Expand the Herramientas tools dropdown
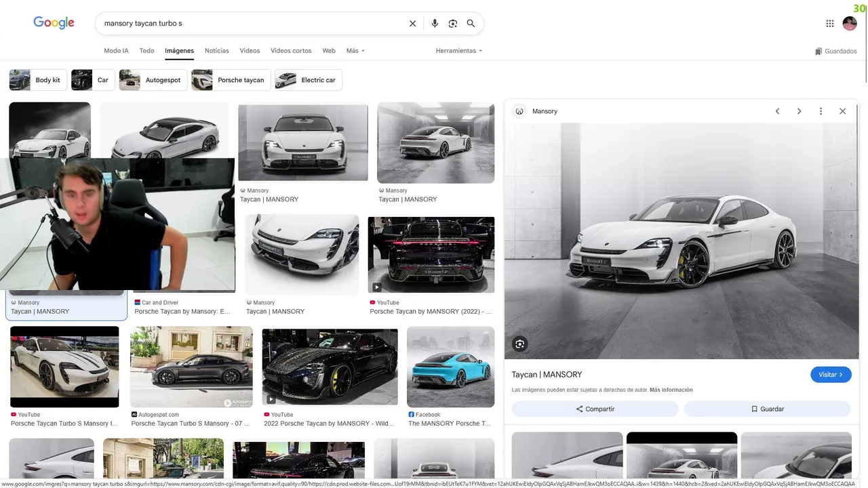The height and width of the screenshot is (488, 868). click(459, 51)
